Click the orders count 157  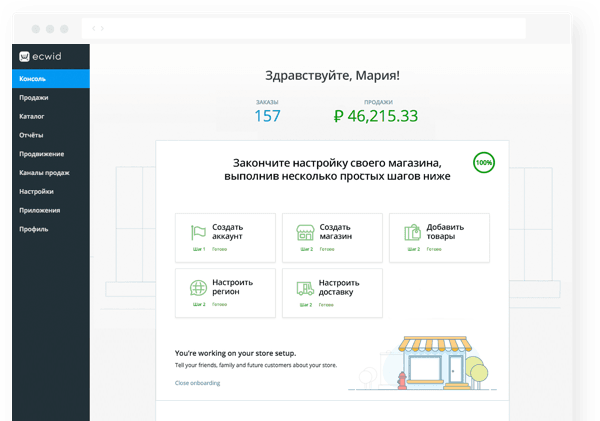[267, 116]
